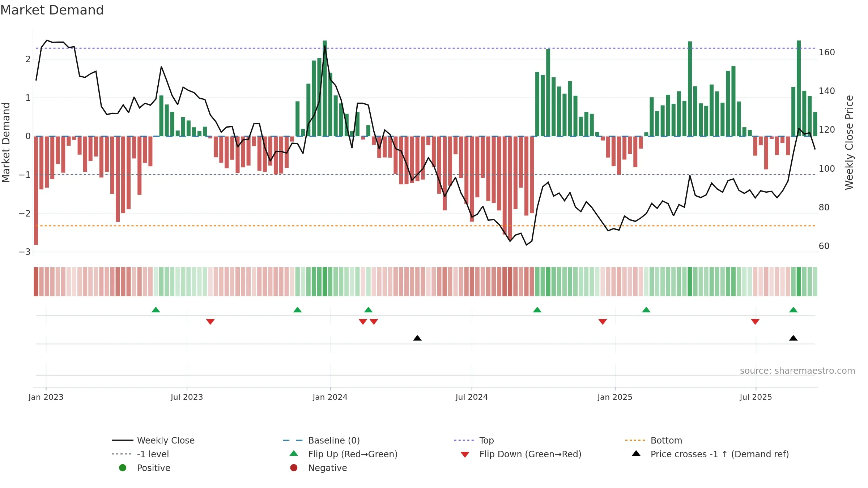Click red Flip Down marker after Jul 2023

210,322
